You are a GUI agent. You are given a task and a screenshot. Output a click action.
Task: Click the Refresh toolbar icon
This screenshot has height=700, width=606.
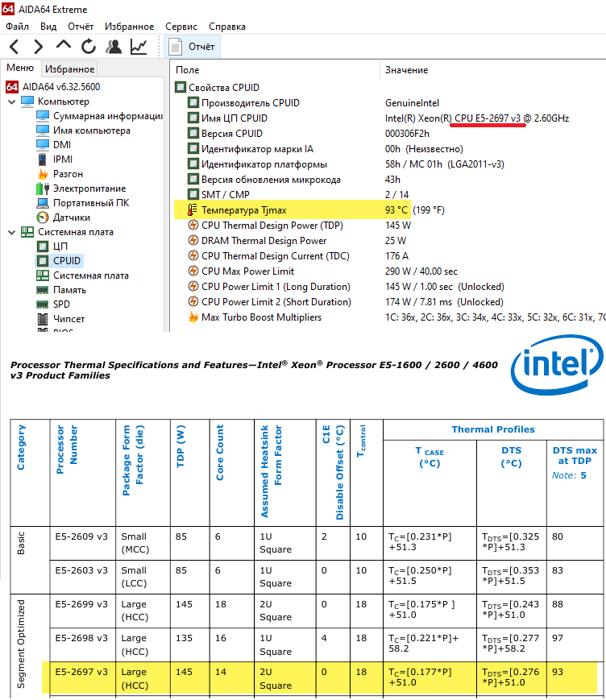[89, 47]
